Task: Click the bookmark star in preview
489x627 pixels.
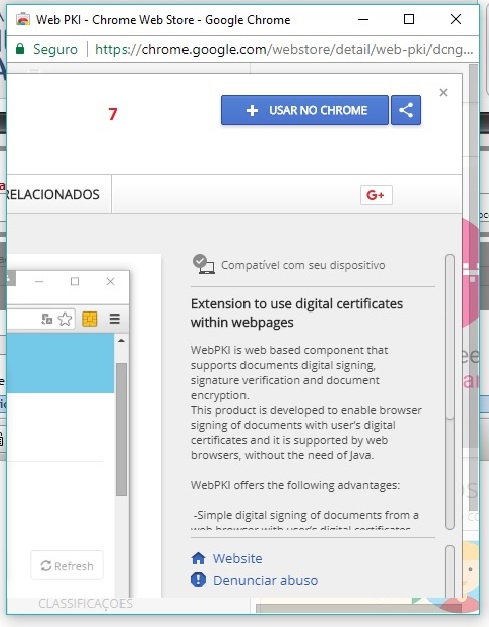Action: [x=64, y=319]
